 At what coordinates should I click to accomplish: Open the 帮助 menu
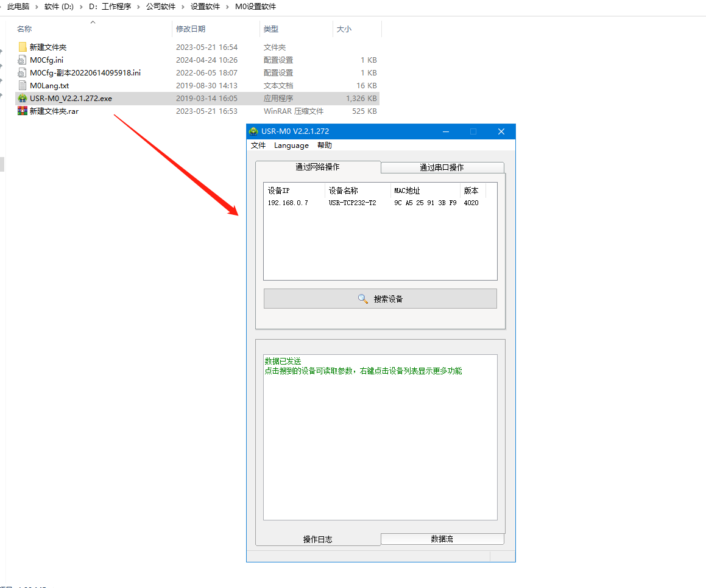(x=325, y=145)
